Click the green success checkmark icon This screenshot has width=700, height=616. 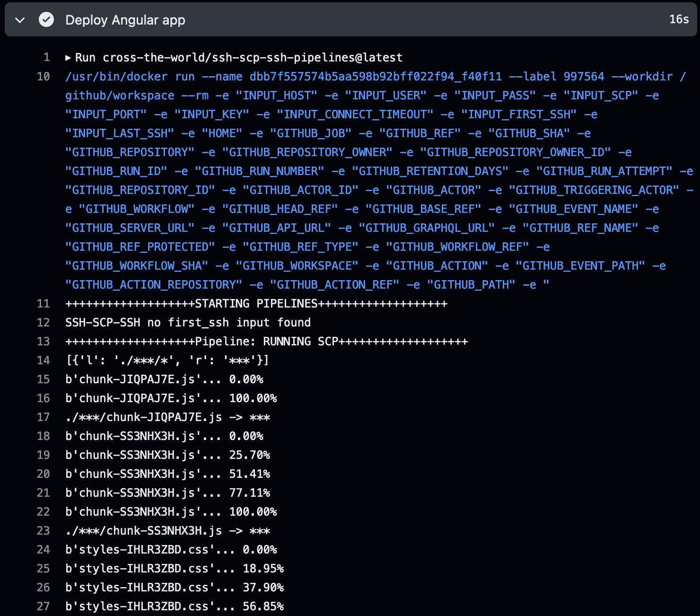pos(46,20)
